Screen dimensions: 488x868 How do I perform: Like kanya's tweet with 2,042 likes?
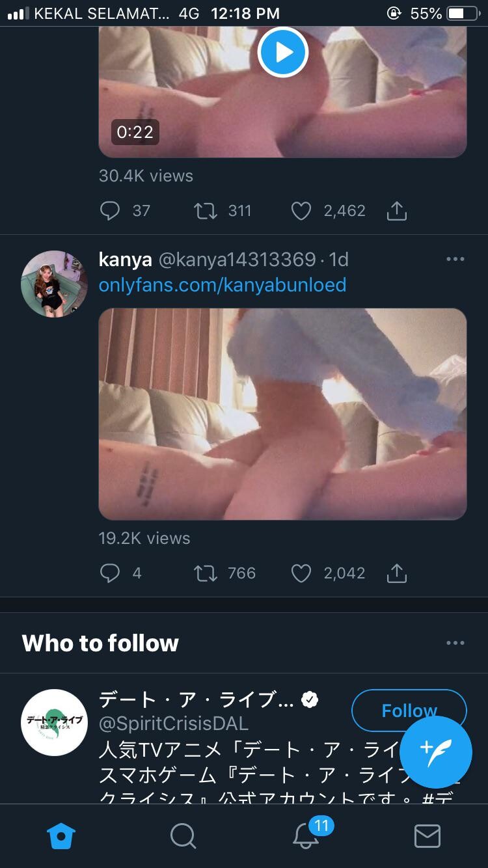[301, 573]
